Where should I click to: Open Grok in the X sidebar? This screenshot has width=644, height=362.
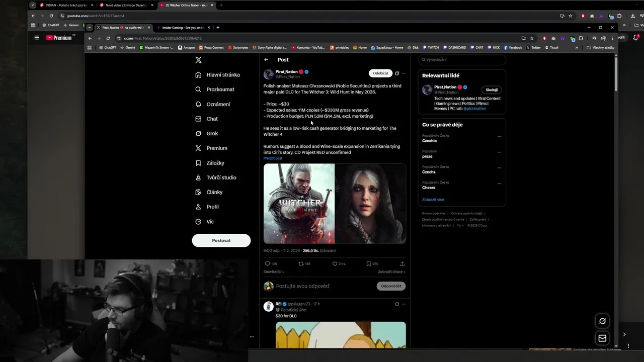click(206, 133)
